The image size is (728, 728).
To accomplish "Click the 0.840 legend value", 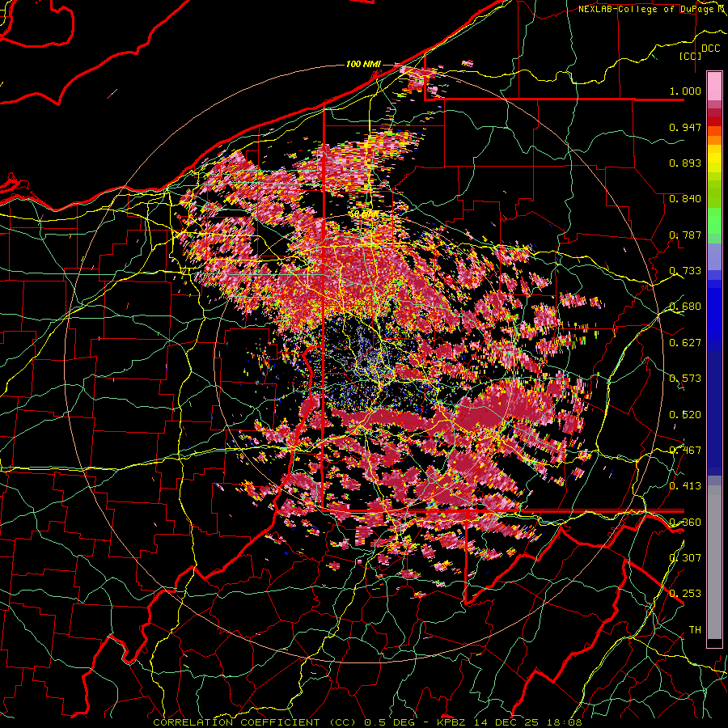I will tap(685, 199).
